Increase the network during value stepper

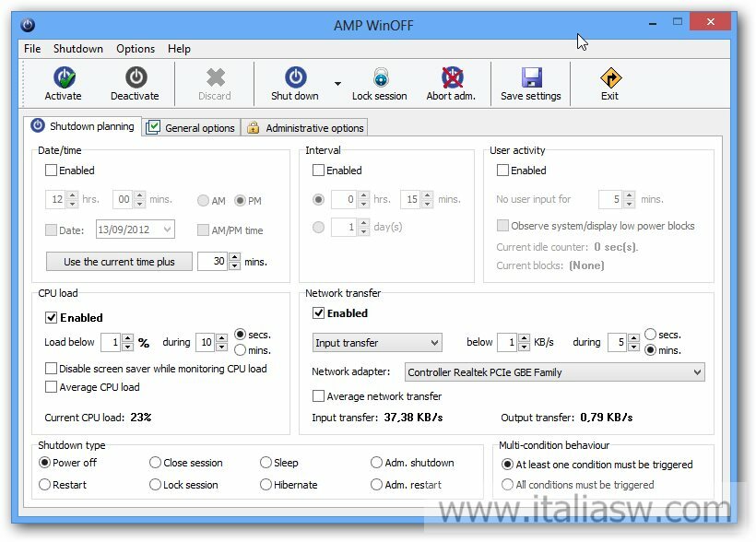coord(634,338)
